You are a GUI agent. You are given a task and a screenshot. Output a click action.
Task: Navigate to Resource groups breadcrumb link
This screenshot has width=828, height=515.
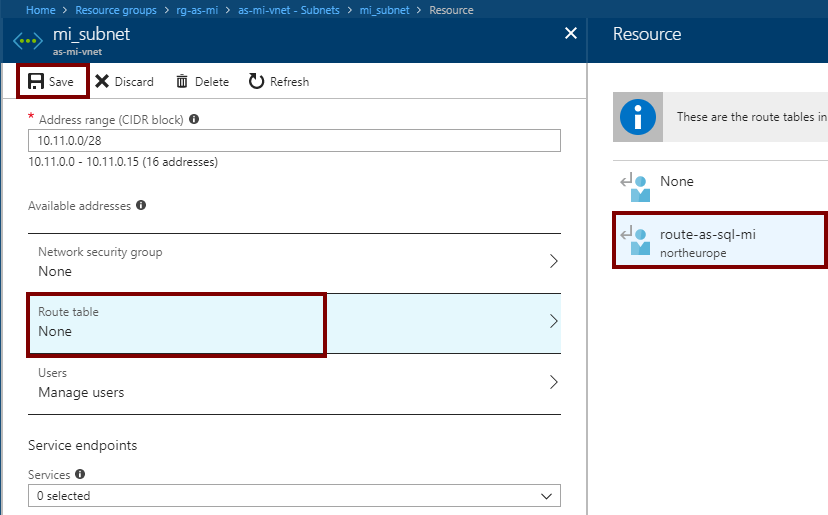pos(116,10)
